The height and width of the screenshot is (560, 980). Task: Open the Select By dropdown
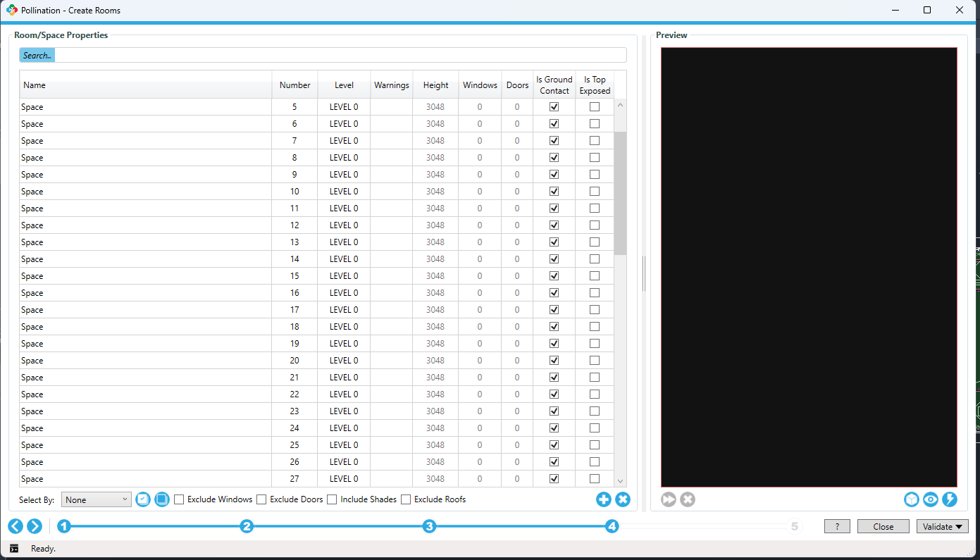coord(97,499)
